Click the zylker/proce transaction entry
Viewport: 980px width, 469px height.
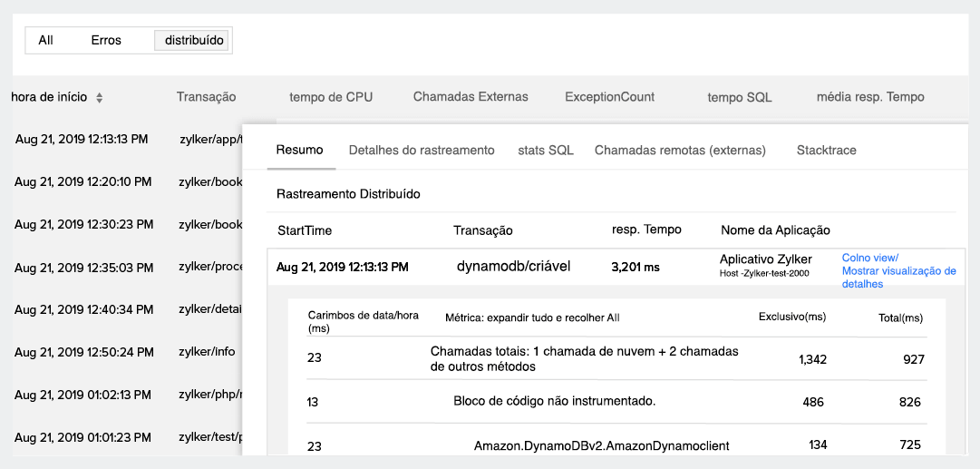click(210, 267)
